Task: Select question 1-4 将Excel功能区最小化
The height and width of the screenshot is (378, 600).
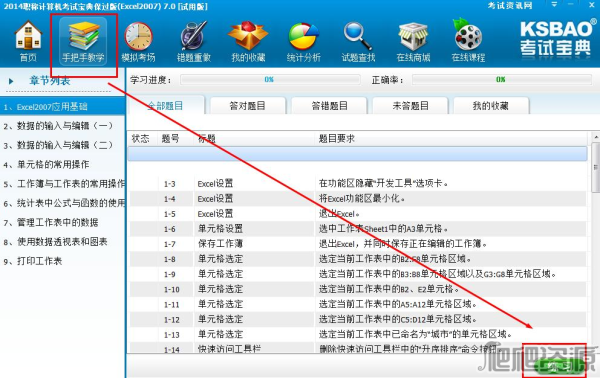Action: tap(357, 199)
